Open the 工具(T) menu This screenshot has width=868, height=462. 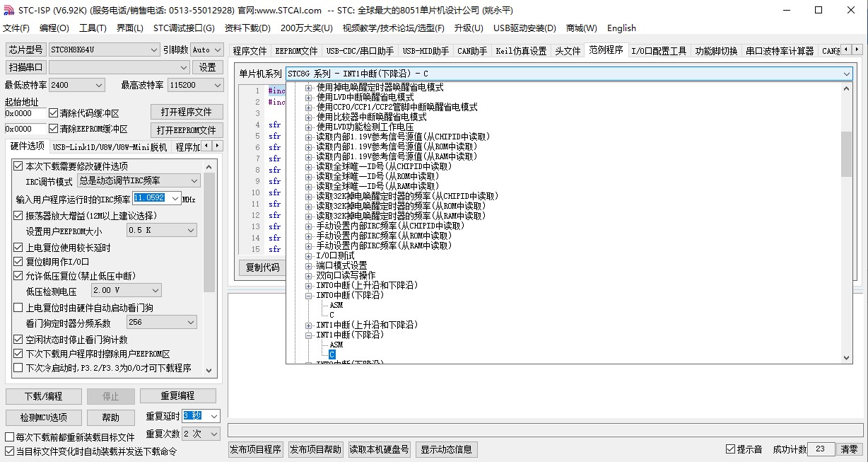click(93, 28)
